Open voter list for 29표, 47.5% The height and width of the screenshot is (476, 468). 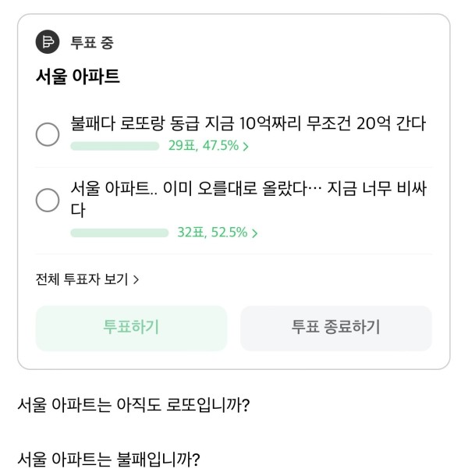(208, 146)
